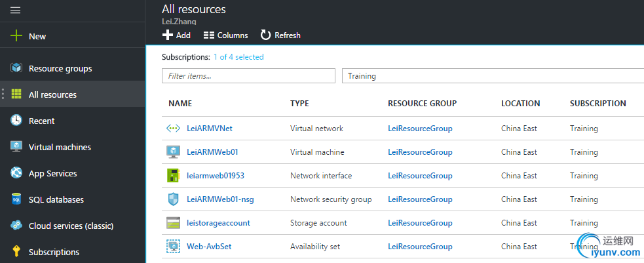Sort by the SUBSCRIPTION column header
644x263 pixels.
pos(598,104)
